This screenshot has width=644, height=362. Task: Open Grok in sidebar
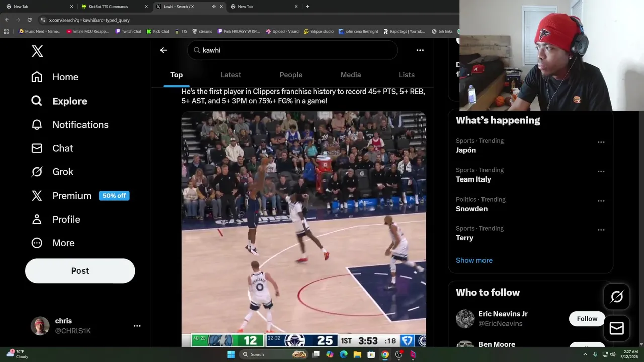[x=52, y=172]
